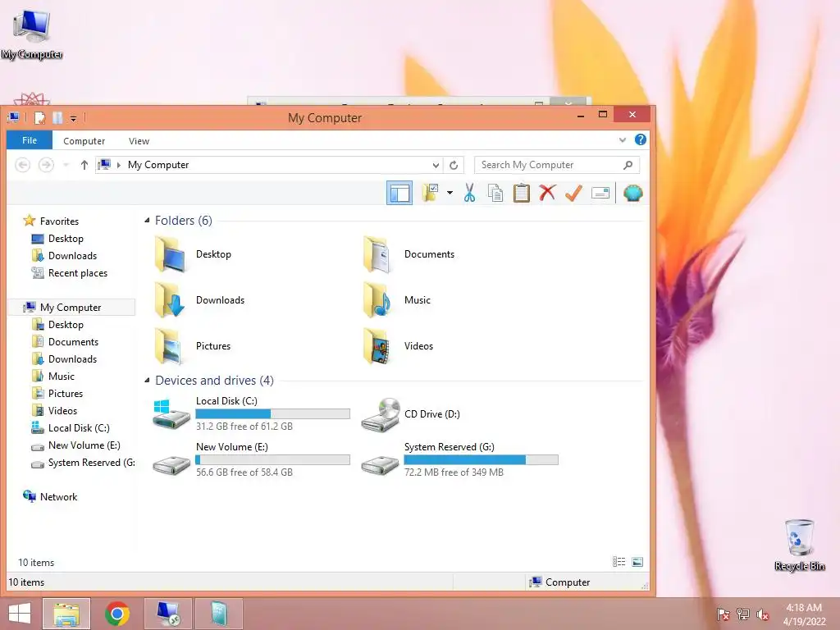This screenshot has width=840, height=630.
Task: Select the Videos folder in the main pane
Action: point(398,346)
